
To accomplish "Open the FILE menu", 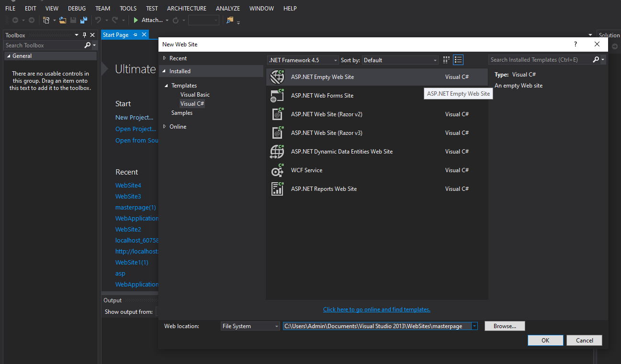I will pyautogui.click(x=11, y=8).
